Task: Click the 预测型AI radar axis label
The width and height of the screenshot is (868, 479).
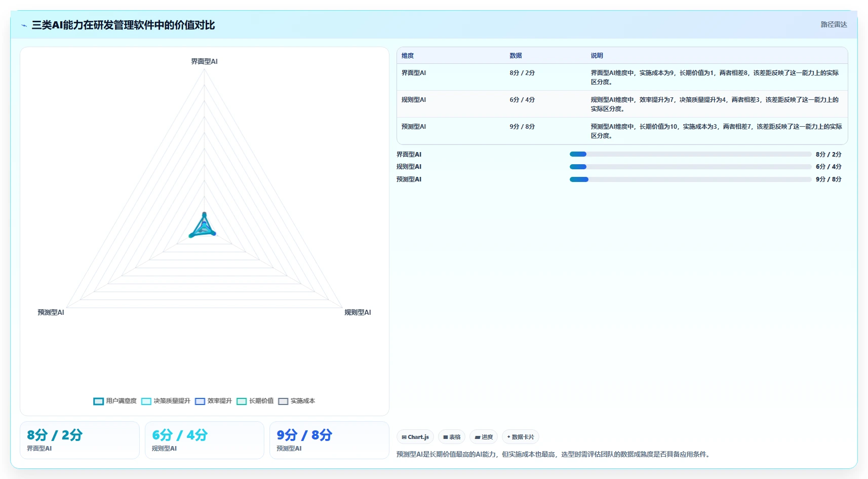Action: coord(51,312)
